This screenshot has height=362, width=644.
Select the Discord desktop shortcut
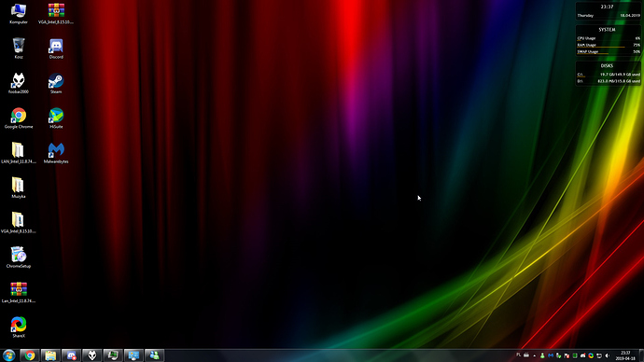(56, 49)
